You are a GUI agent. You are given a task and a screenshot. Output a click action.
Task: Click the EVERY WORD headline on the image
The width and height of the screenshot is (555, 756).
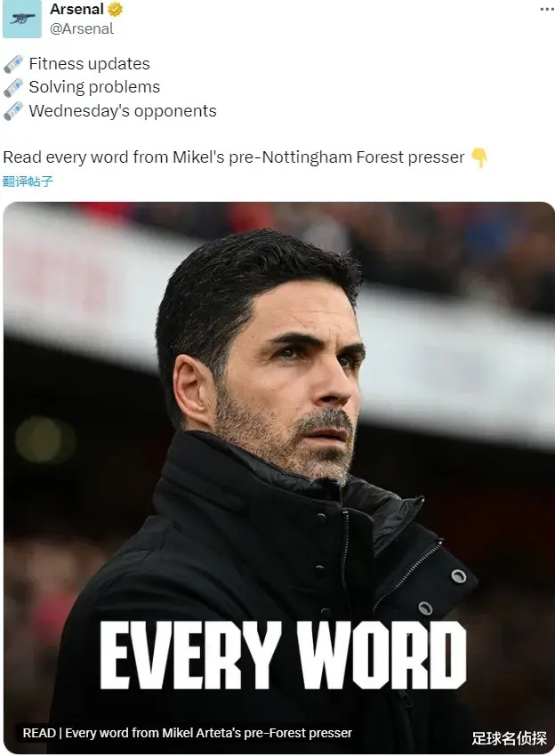tap(283, 655)
